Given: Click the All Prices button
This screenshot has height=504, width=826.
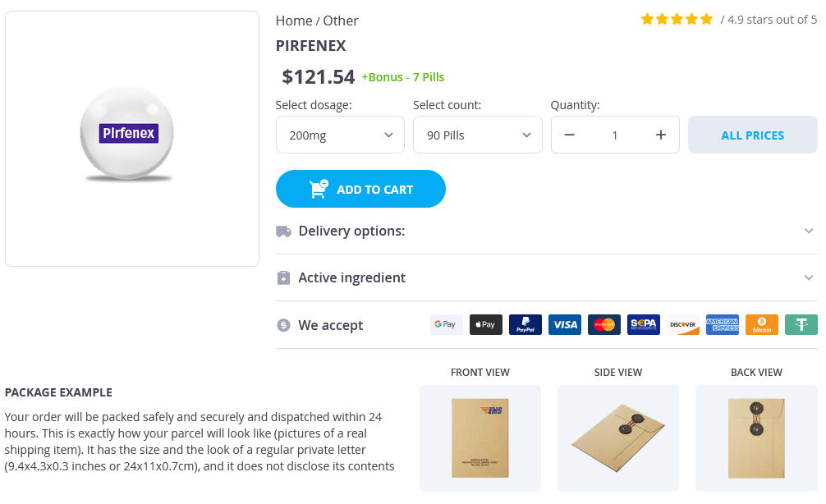Looking at the screenshot, I should (752, 135).
